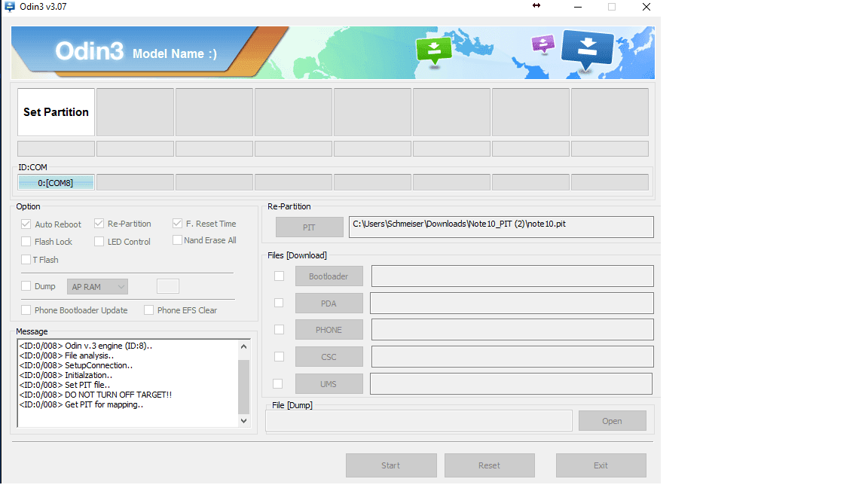
Task: Click the CSC file path field
Action: [x=512, y=357]
